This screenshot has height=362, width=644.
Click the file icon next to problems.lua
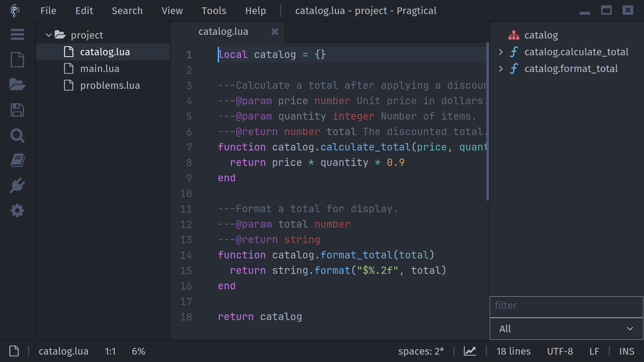[69, 85]
